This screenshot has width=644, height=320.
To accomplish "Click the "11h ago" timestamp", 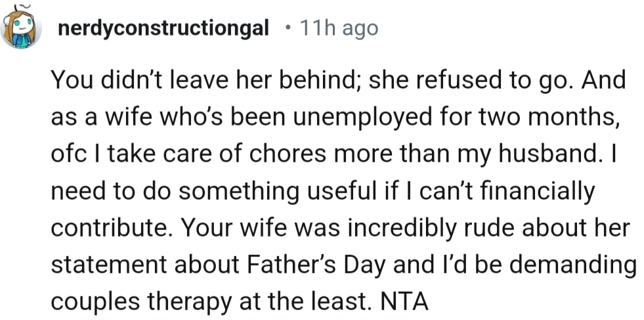I will pos(338,28).
